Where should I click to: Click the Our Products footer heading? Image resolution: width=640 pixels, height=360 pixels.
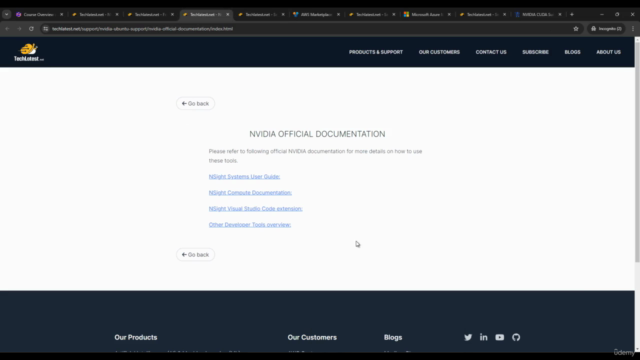coord(136,337)
